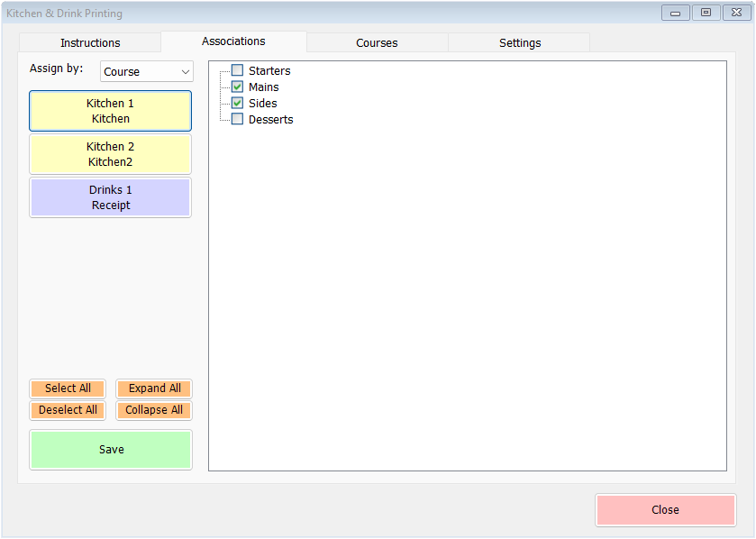This screenshot has height=539, width=756.
Task: Click Collapse All button
Action: coord(154,410)
